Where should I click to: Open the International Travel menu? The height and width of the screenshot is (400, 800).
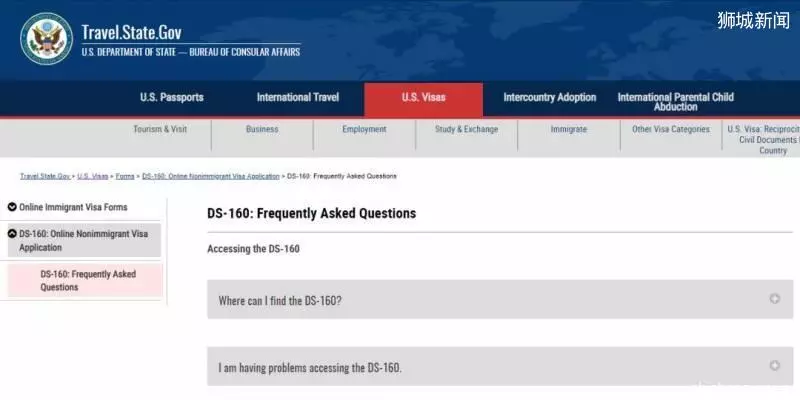tap(297, 97)
